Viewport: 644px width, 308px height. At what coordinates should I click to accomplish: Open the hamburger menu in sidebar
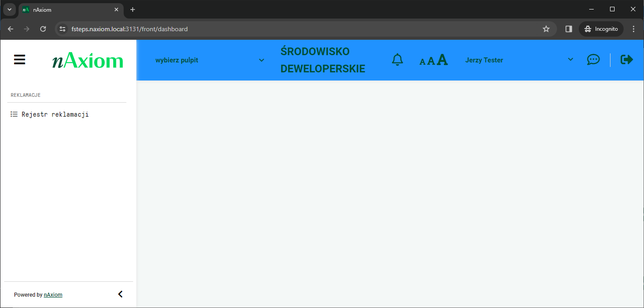point(19,60)
